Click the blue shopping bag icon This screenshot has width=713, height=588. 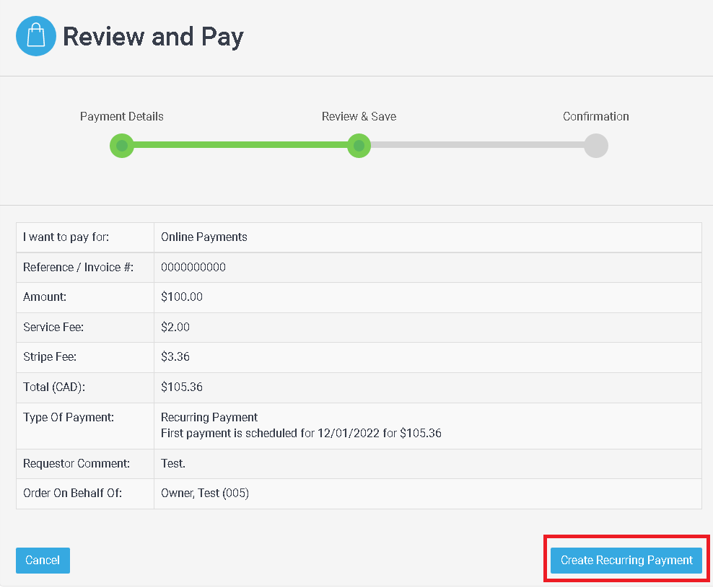36,36
